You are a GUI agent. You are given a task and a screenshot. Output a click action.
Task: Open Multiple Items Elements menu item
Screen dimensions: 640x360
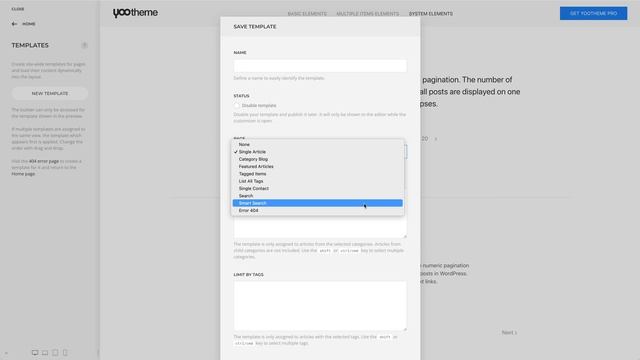coord(367,14)
